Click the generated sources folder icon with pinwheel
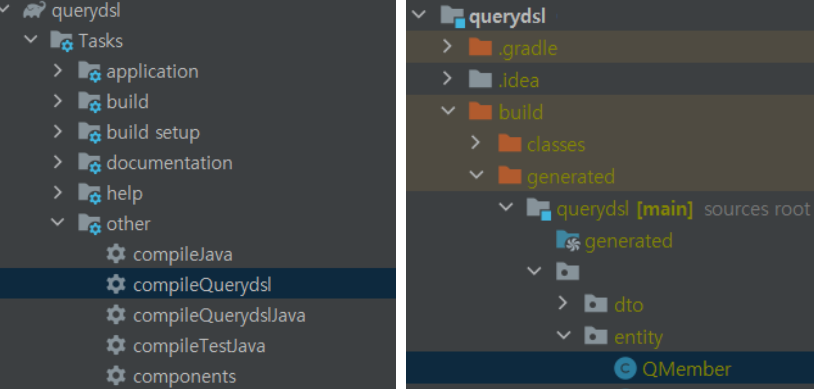814x389 pixels. coord(567,240)
